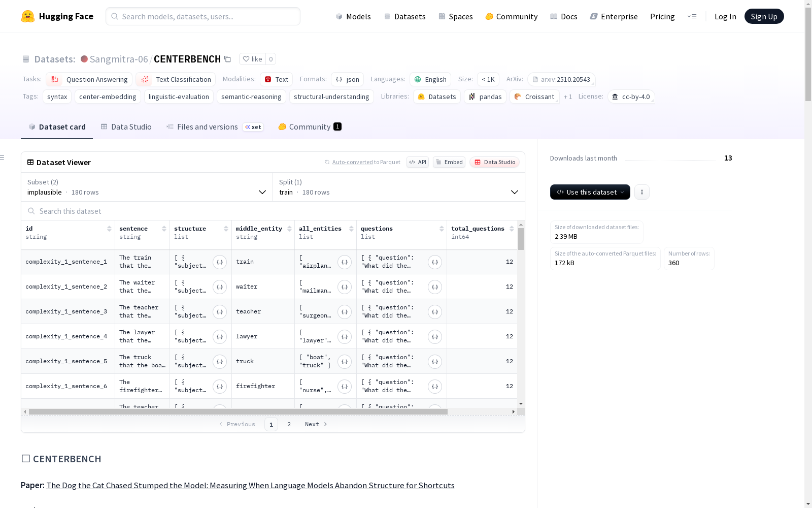The width and height of the screenshot is (812, 508).
Task: Open Docs in the navigation
Action: (x=564, y=16)
